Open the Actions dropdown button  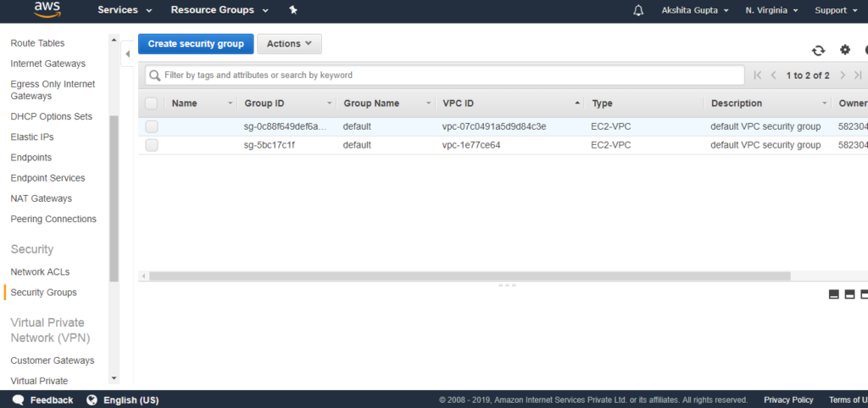click(x=290, y=44)
